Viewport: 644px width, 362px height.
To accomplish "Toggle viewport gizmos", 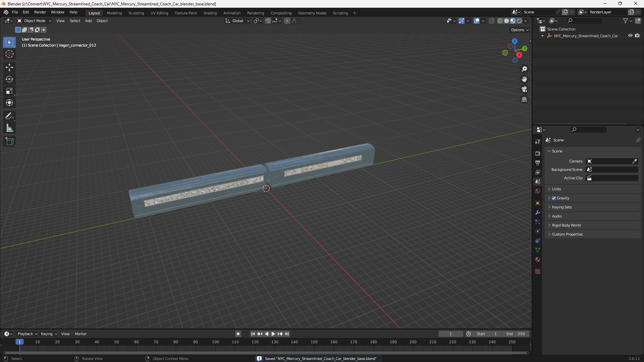I will click(x=462, y=21).
